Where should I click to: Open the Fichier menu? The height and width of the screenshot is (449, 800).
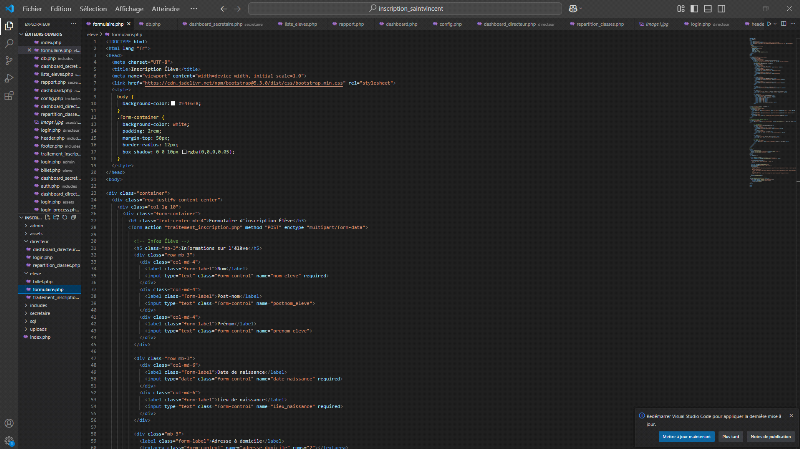(32, 8)
